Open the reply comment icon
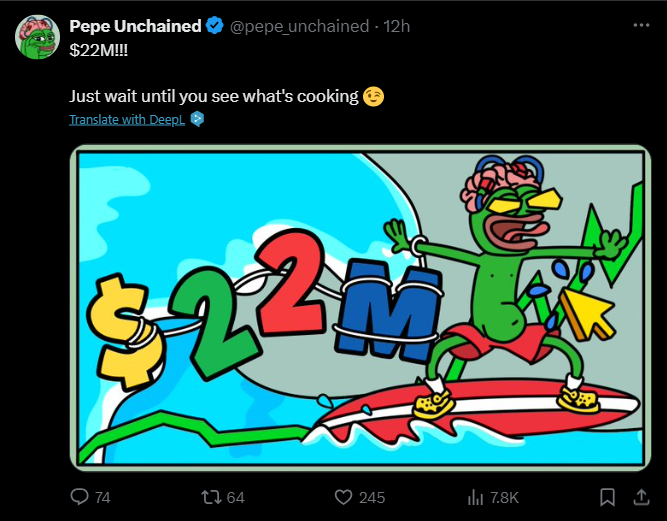The image size is (667, 521). (x=79, y=497)
